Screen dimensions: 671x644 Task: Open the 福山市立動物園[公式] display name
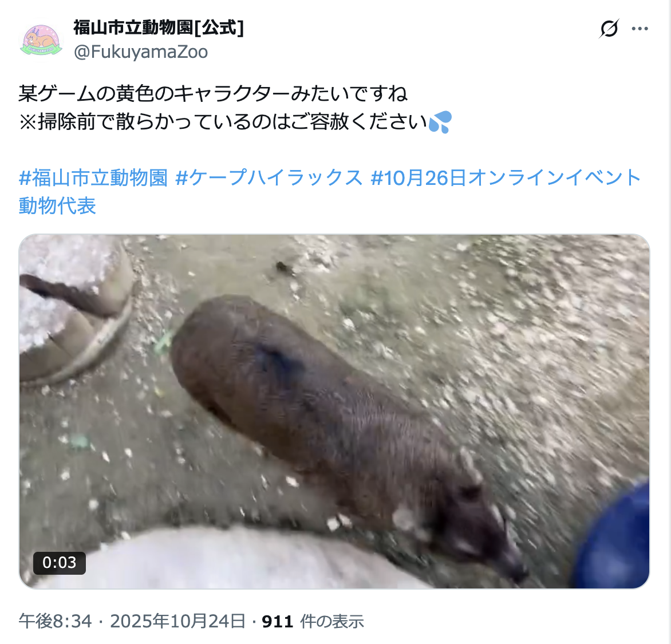(159, 28)
